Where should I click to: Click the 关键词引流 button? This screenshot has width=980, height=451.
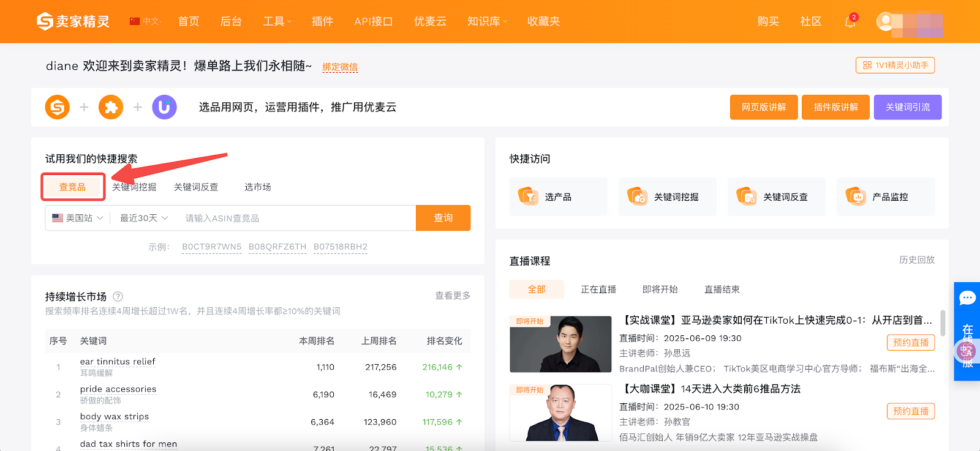pos(908,107)
